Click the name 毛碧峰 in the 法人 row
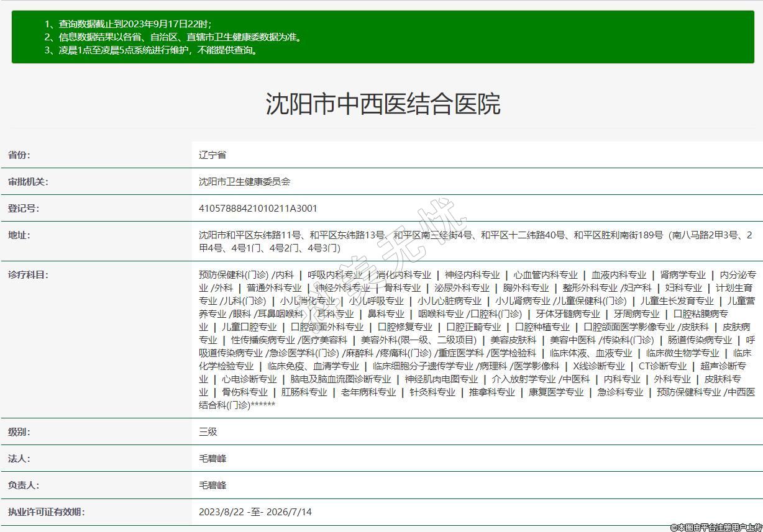The width and height of the screenshot is (763, 532). pos(212,459)
